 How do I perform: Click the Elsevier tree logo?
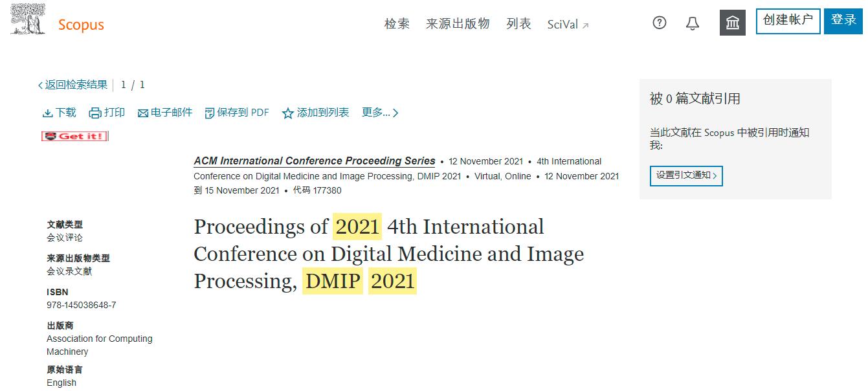(x=28, y=19)
